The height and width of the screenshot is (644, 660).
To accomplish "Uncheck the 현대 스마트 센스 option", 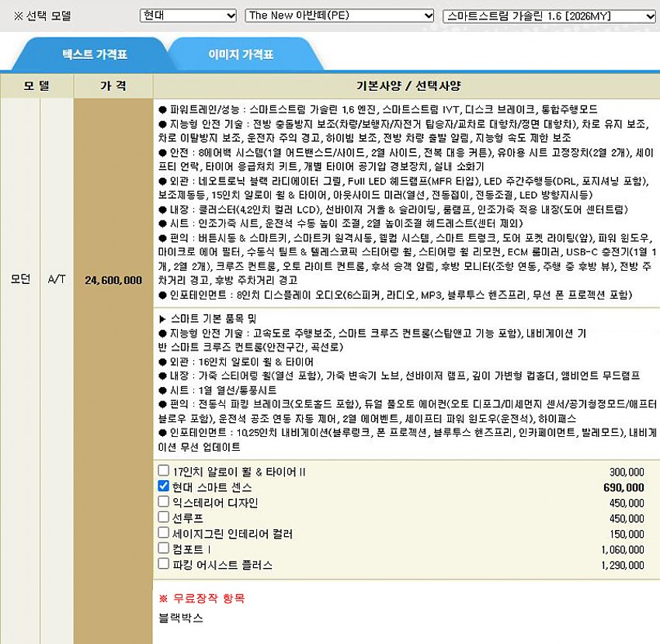I will pyautogui.click(x=163, y=486).
